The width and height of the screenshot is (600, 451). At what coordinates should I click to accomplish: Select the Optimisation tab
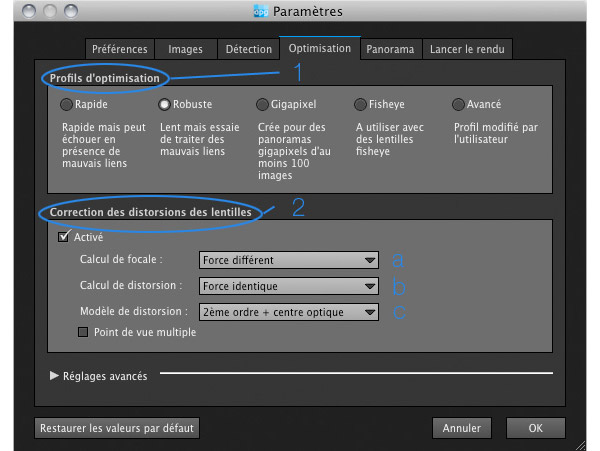pyautogui.click(x=320, y=48)
